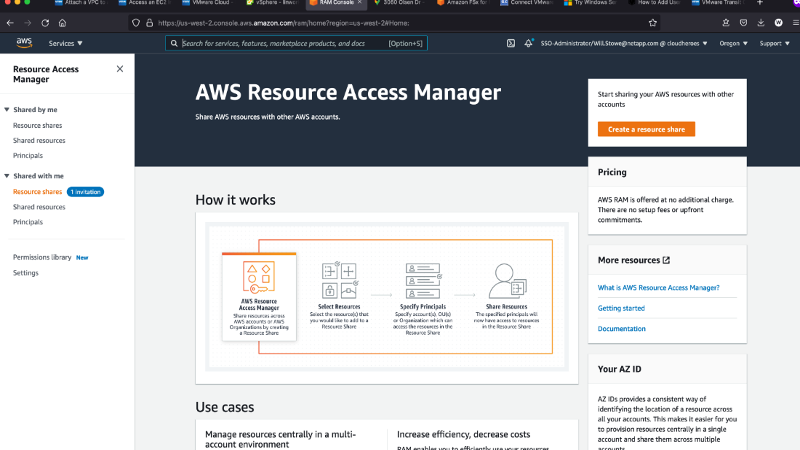Click the browser home icon
800x450 pixels.
(62, 23)
